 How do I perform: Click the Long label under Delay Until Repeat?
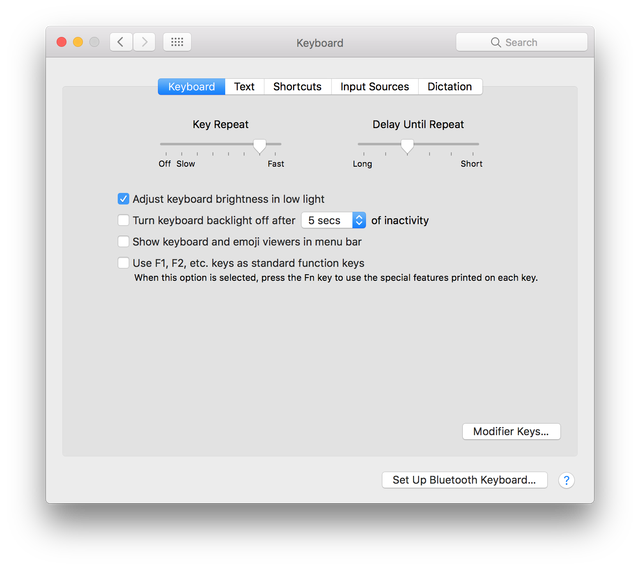pyautogui.click(x=362, y=164)
